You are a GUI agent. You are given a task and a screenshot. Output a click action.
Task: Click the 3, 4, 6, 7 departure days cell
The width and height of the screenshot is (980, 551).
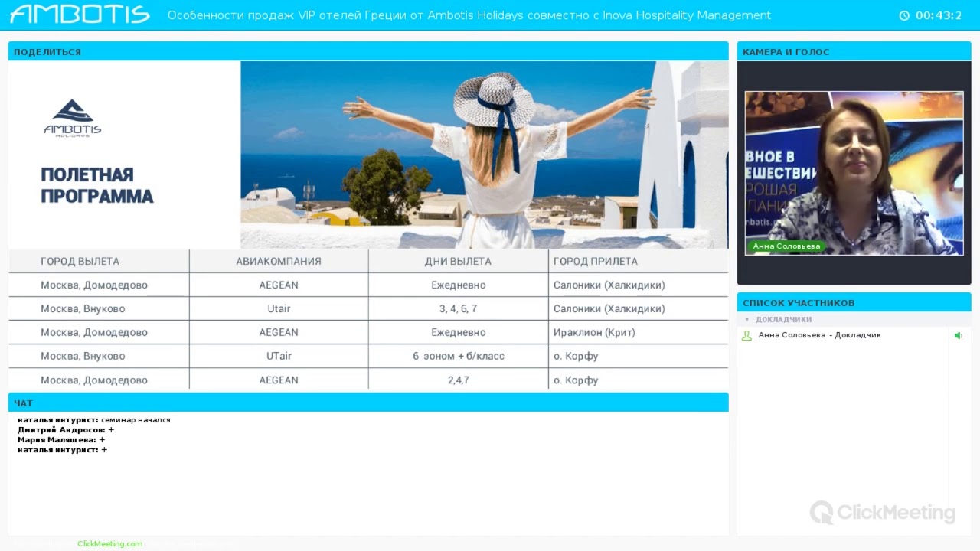(x=458, y=308)
